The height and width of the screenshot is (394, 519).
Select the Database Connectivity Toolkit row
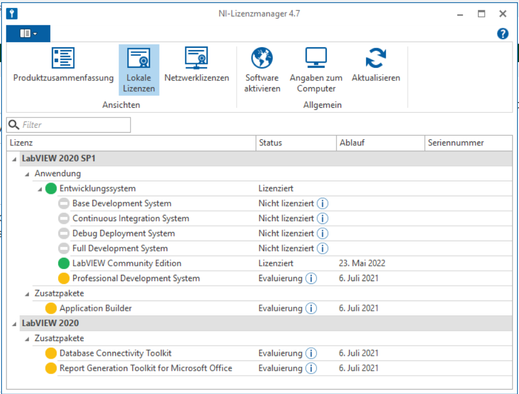[279, 353]
